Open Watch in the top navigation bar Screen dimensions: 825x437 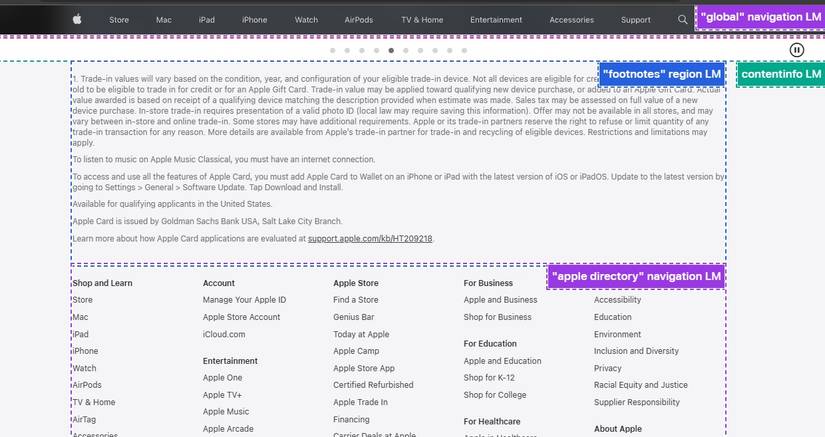(306, 20)
